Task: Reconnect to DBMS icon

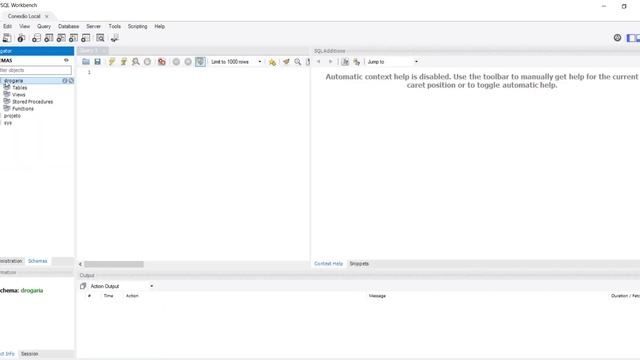Action: tap(115, 38)
